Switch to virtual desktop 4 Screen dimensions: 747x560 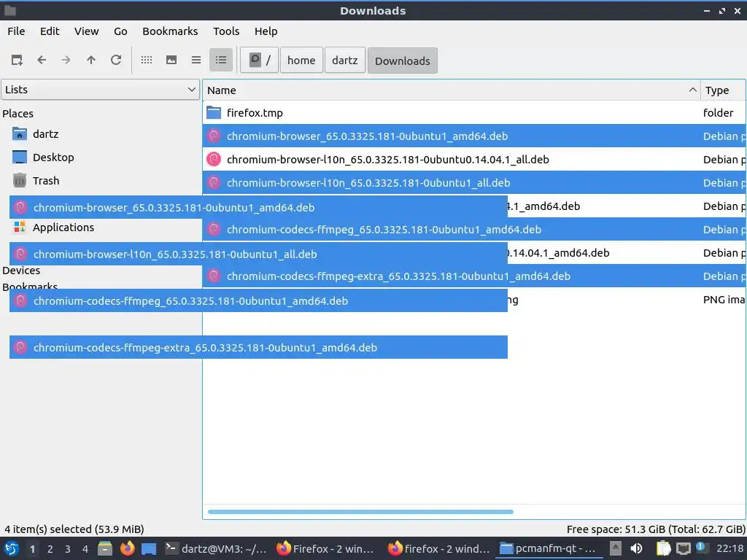click(85, 549)
